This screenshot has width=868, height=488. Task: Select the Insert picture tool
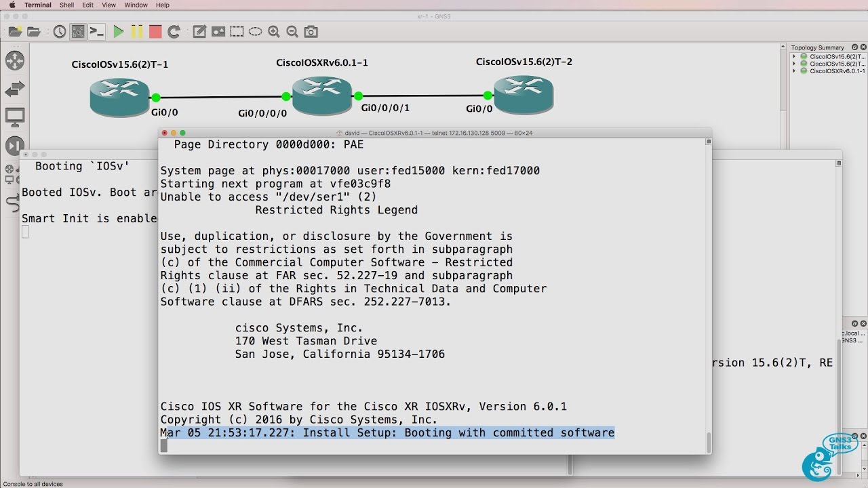click(x=218, y=31)
